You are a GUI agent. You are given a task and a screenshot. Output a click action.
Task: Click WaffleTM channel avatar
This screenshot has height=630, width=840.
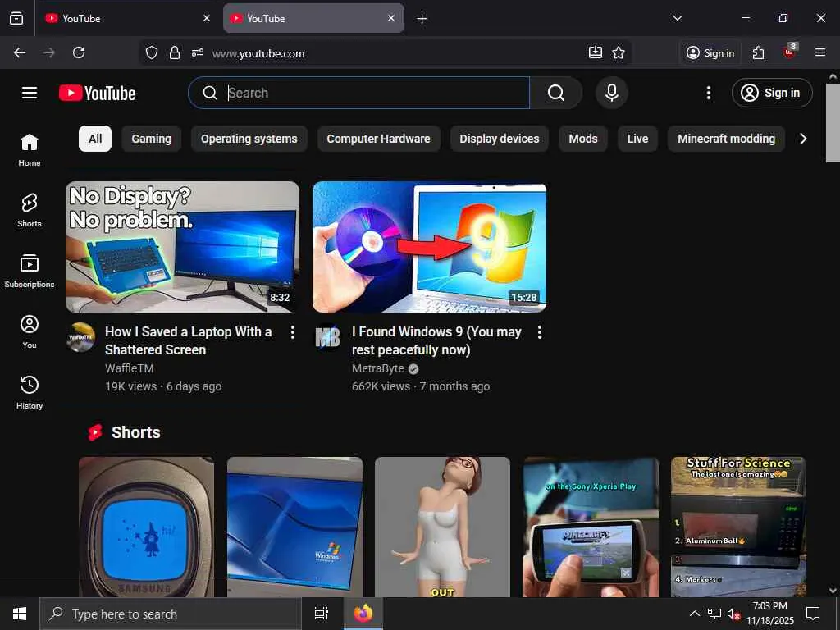[x=80, y=337]
